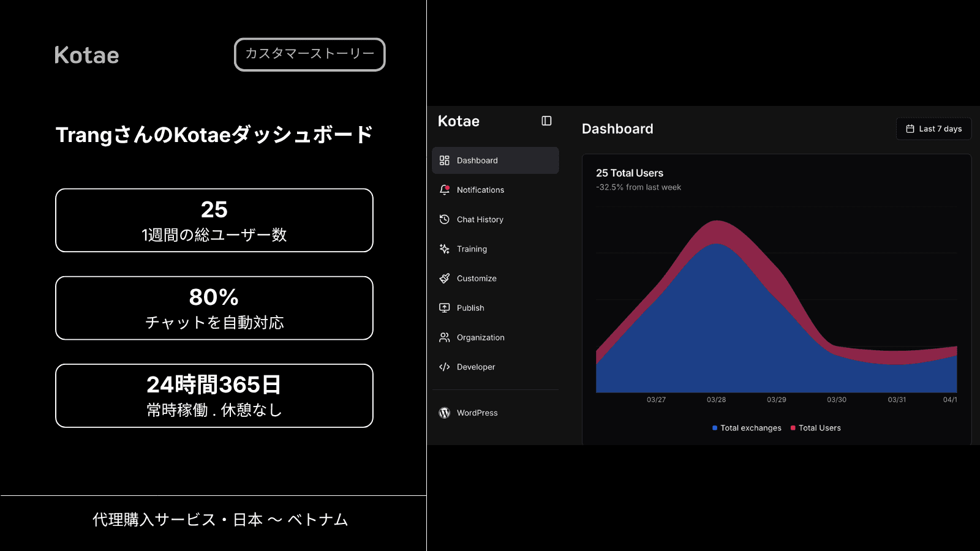Open Organization settings

click(496, 337)
